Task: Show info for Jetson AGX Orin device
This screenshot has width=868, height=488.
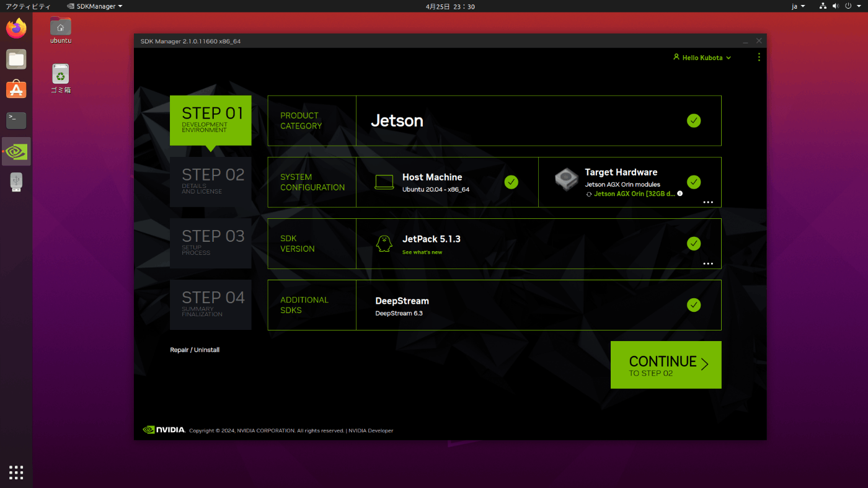Action: point(680,193)
